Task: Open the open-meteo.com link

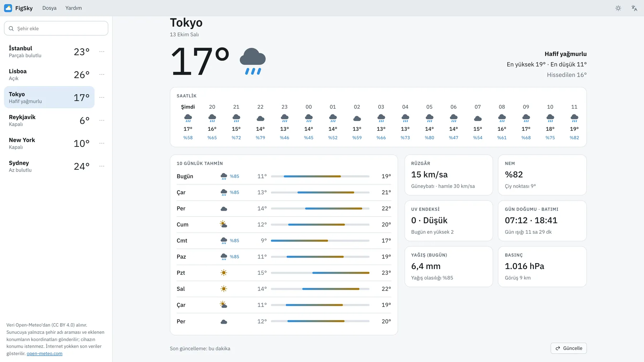Action: (44, 353)
